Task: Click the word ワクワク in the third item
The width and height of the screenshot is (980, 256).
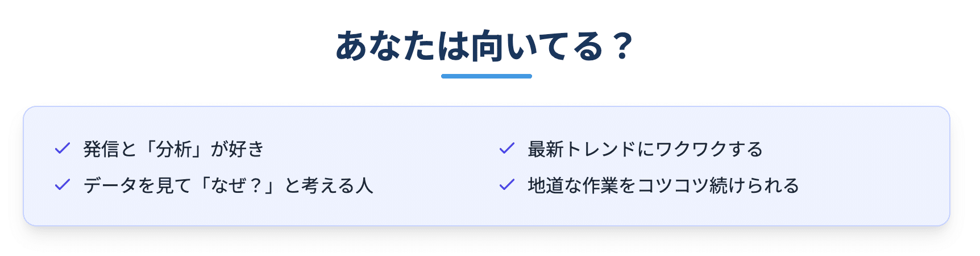Action: (691, 149)
